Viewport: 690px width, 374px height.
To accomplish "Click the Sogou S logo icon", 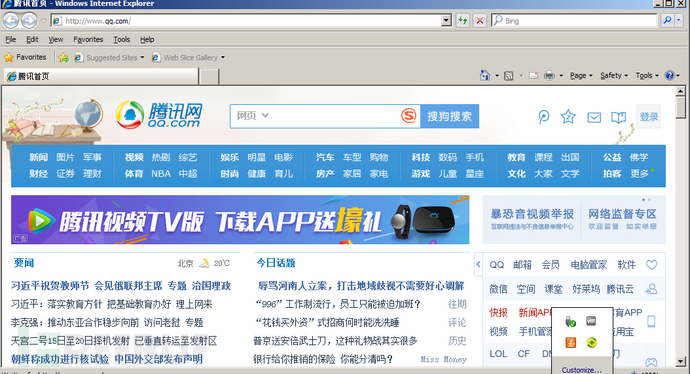I will [408, 116].
